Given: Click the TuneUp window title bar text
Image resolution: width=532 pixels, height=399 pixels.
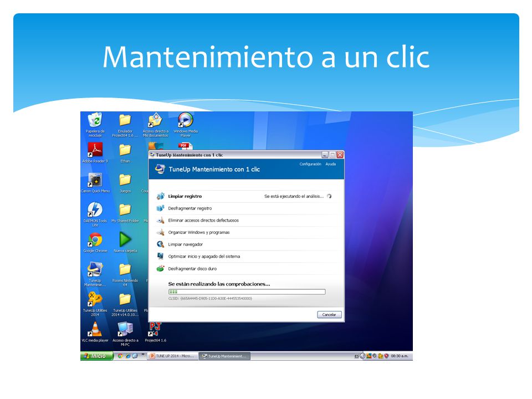Looking at the screenshot, I should (x=190, y=155).
